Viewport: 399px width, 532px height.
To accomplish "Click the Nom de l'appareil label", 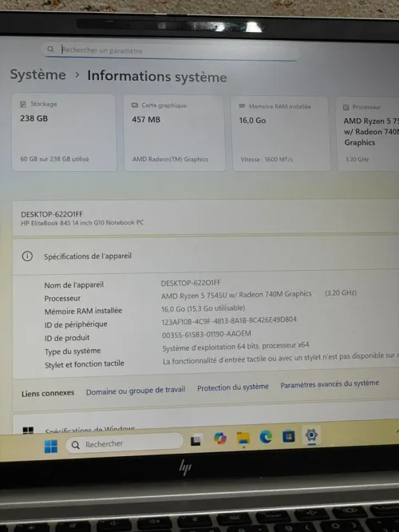I will click(74, 285).
